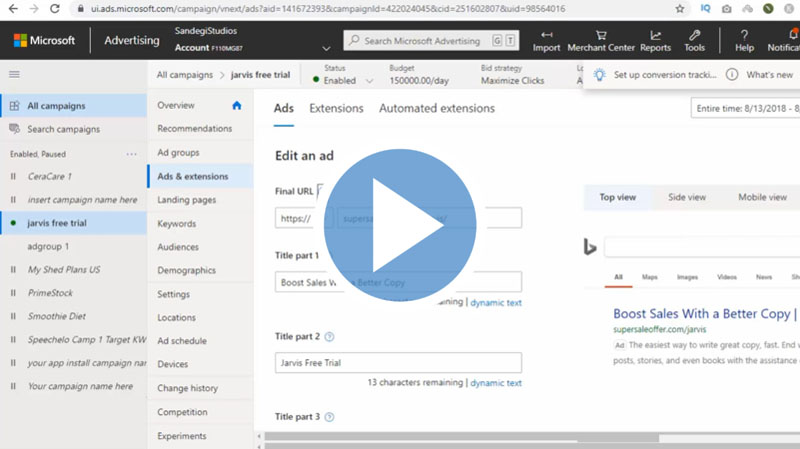
Task: Open campaign filter three-dots menu
Action: tap(132, 154)
